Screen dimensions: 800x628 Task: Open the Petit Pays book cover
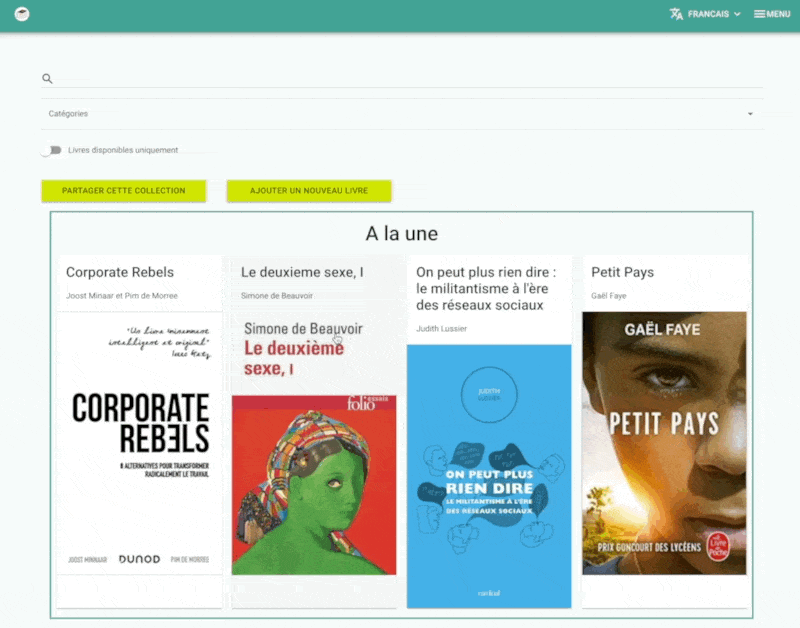[x=664, y=443]
